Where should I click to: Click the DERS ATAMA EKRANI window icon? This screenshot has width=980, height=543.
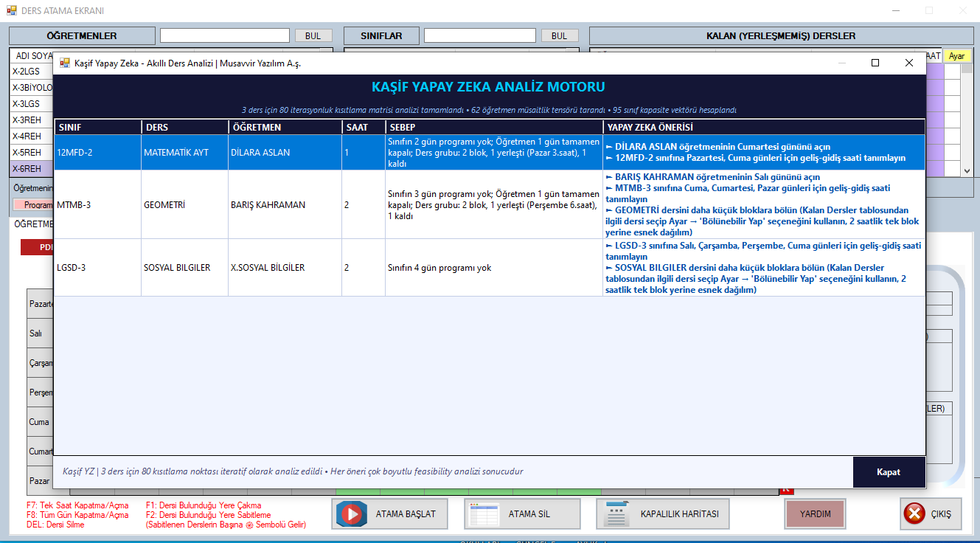pos(11,11)
